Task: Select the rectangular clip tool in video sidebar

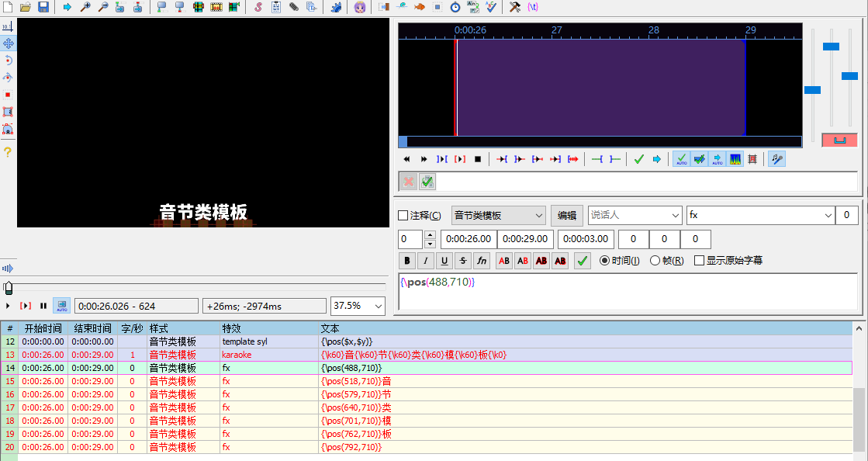Action: pos(8,112)
